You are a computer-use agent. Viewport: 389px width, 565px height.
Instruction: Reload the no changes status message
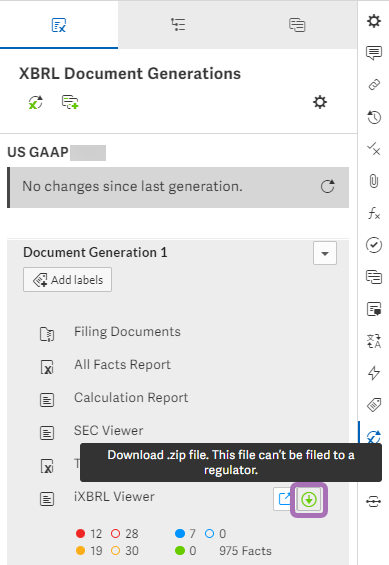[x=327, y=187]
